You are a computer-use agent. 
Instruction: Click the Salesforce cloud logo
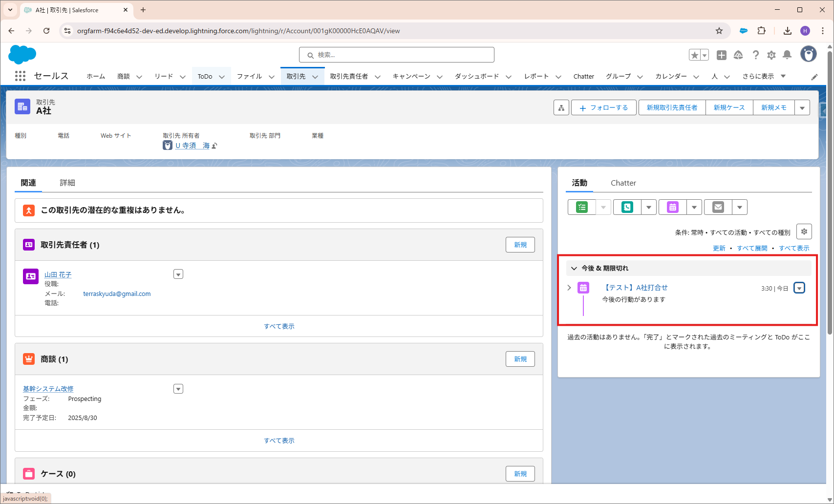(22, 54)
